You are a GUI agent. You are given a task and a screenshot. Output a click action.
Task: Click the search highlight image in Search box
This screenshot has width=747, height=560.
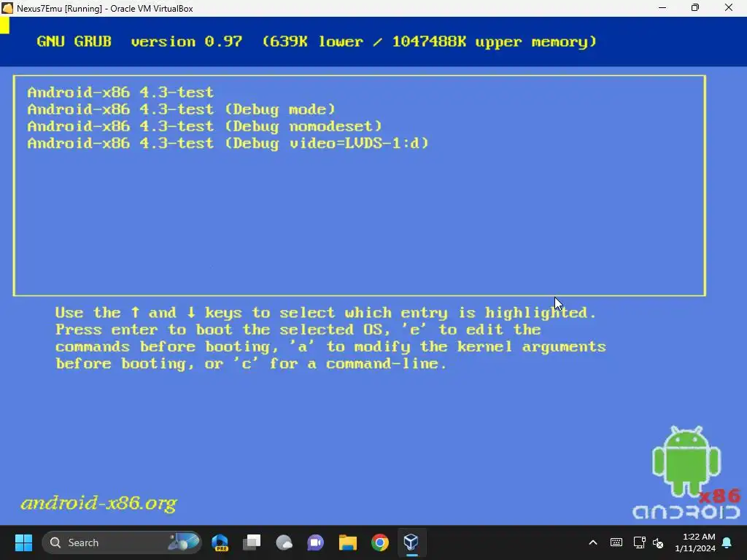[183, 542]
